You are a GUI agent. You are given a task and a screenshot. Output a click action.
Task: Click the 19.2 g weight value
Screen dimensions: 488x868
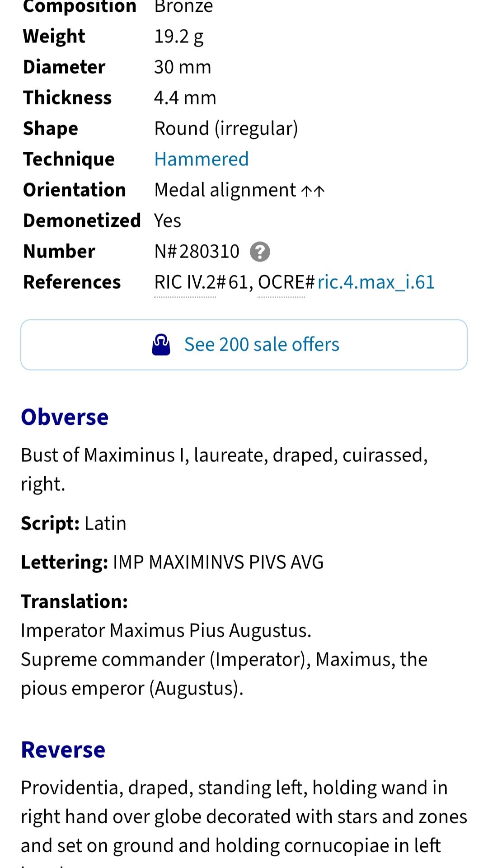[178, 36]
